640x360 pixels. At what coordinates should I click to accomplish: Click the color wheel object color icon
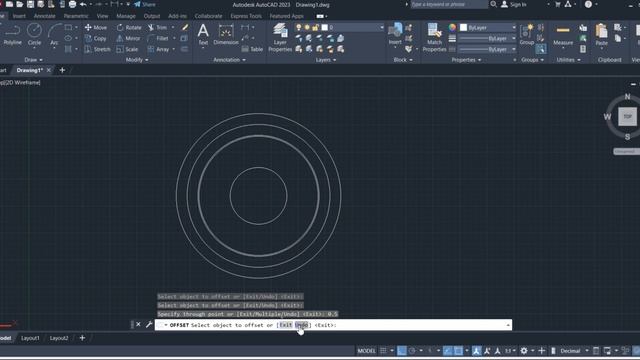tap(452, 27)
